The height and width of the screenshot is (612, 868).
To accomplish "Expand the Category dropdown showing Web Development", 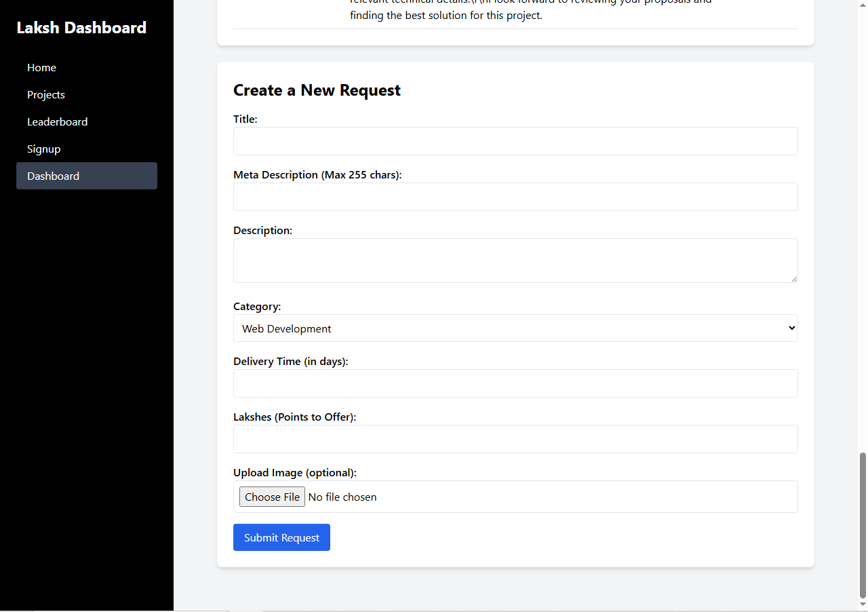I will pyautogui.click(x=515, y=328).
